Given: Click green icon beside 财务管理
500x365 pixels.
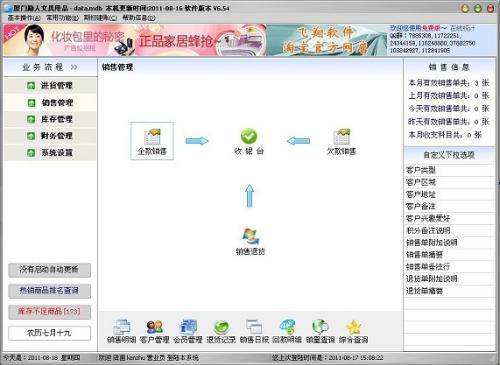Looking at the screenshot, I should pos(31,136).
